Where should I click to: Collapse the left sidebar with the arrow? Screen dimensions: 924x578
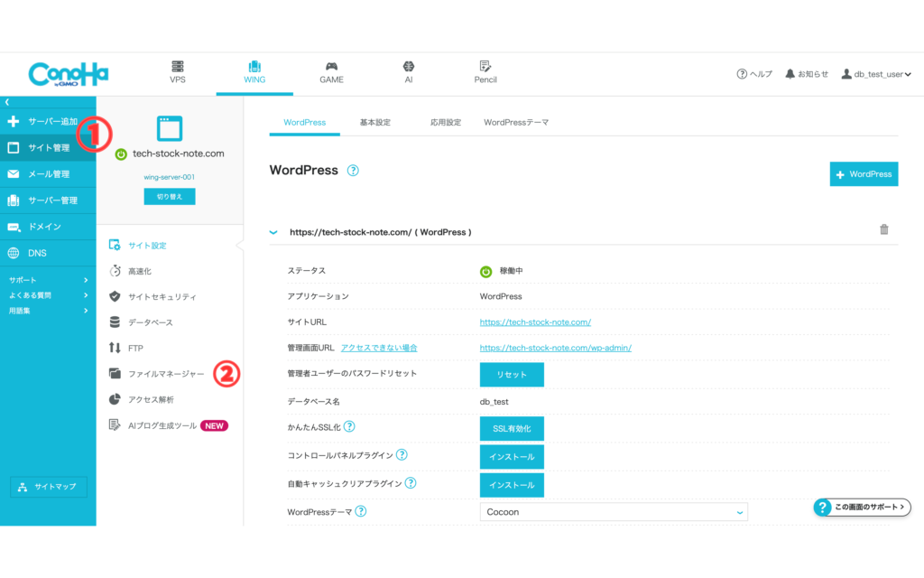(x=7, y=102)
